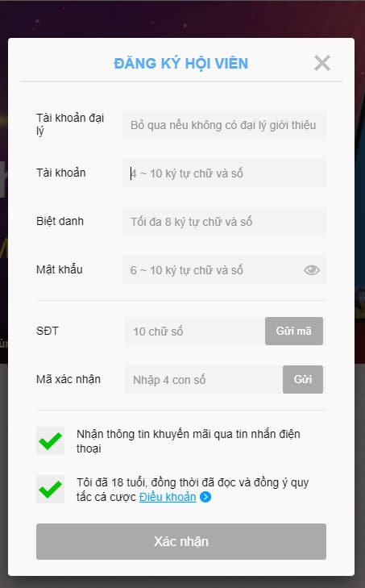Click the ĐĂNG KÝ HỘI VIÊN title
Viewport: 365px width, 588px height.
pyautogui.click(x=181, y=64)
